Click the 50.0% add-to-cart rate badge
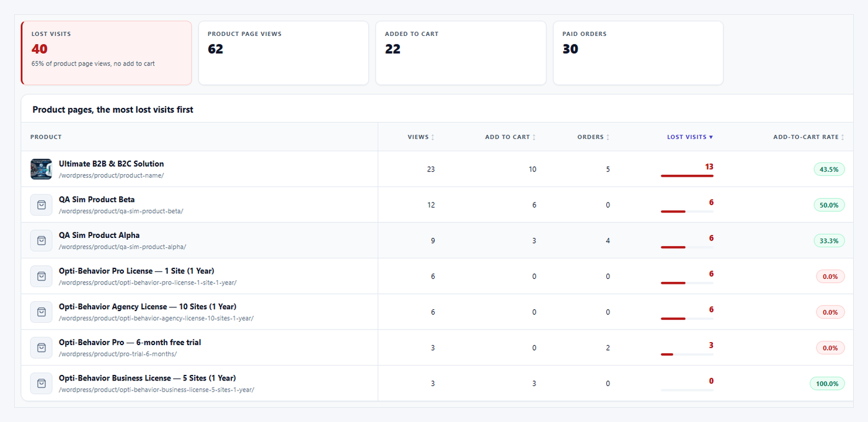 pos(829,205)
